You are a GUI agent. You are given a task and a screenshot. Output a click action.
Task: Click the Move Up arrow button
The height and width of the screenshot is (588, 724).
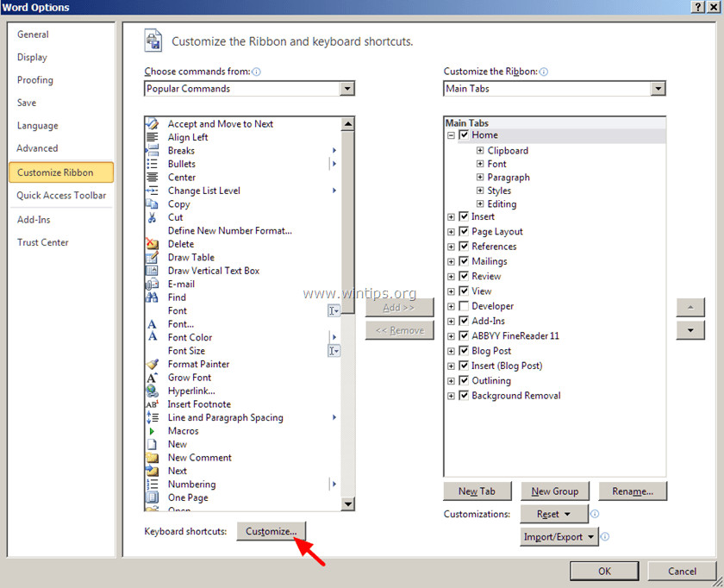click(690, 308)
